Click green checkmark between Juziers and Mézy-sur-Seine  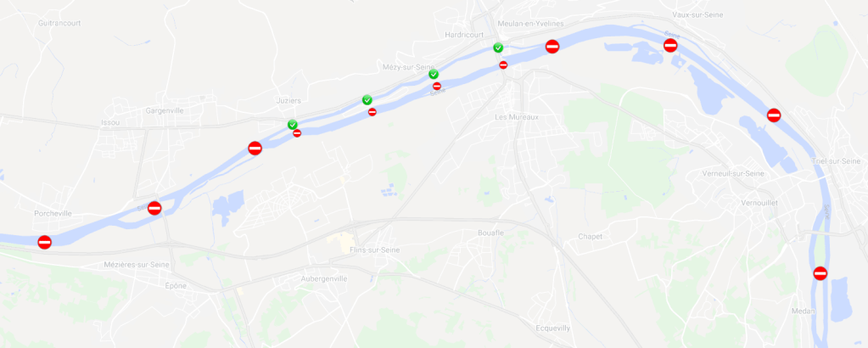coord(367,100)
